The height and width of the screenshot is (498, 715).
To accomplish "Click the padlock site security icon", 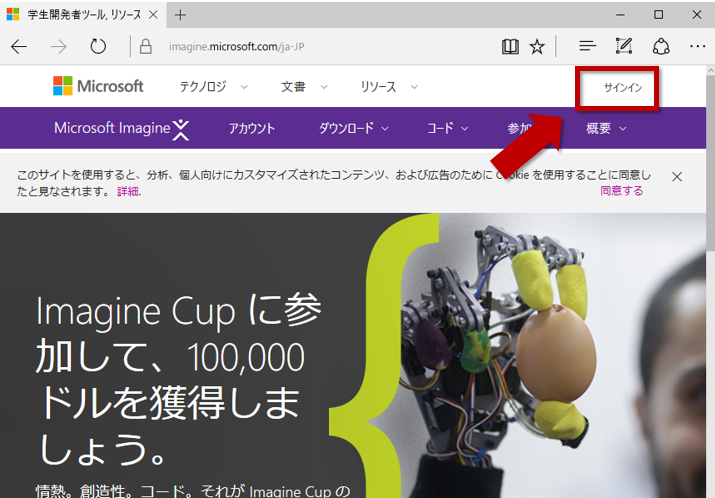I will (145, 47).
